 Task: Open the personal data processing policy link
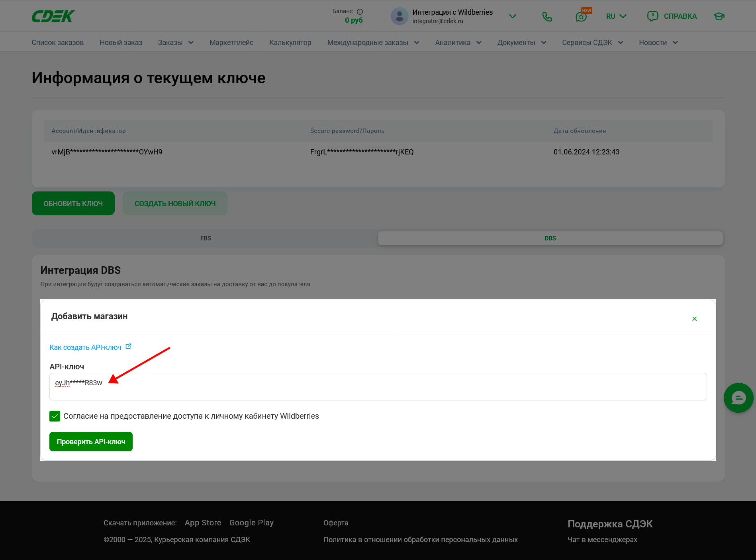tap(421, 540)
